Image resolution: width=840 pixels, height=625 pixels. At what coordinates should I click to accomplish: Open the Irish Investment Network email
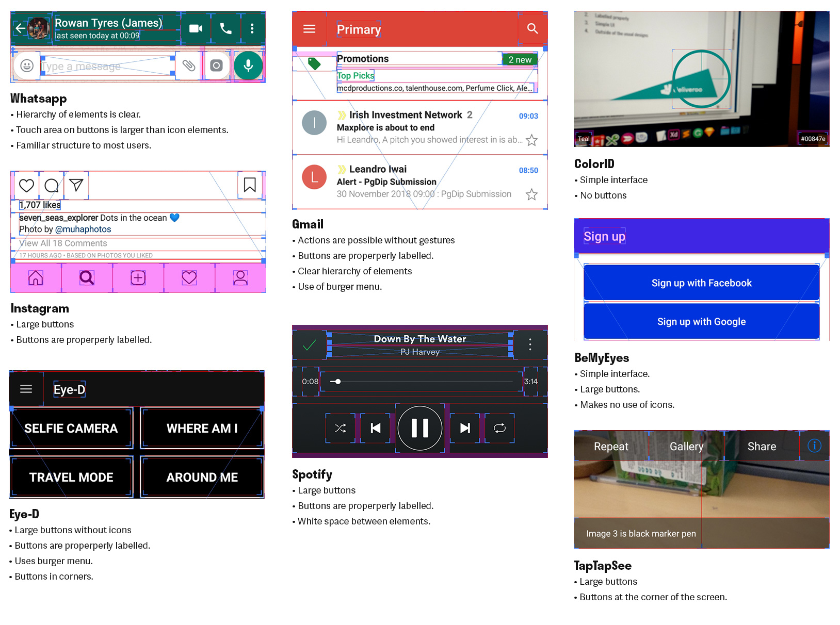coord(420,127)
